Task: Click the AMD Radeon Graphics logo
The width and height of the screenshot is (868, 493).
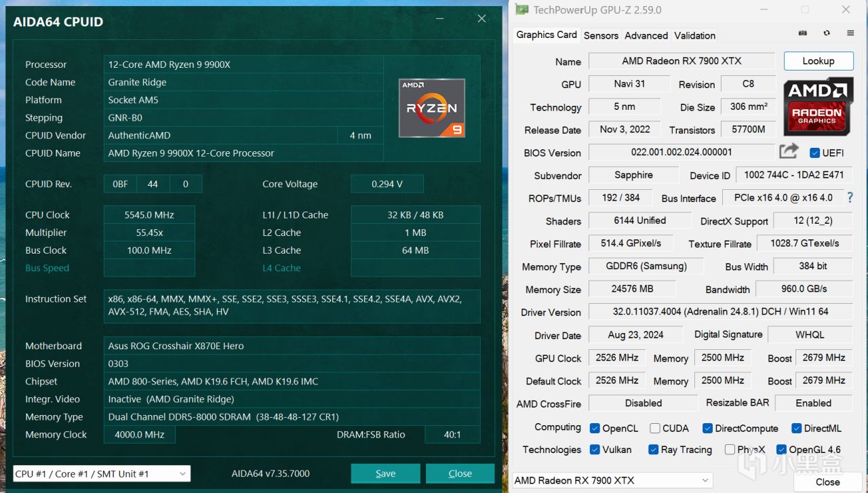Action: (817, 107)
